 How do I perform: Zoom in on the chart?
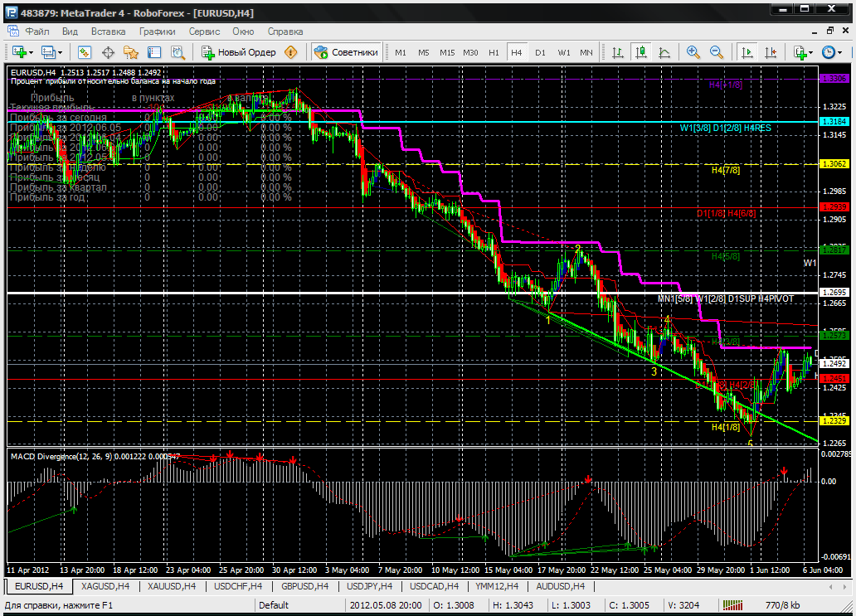[693, 52]
